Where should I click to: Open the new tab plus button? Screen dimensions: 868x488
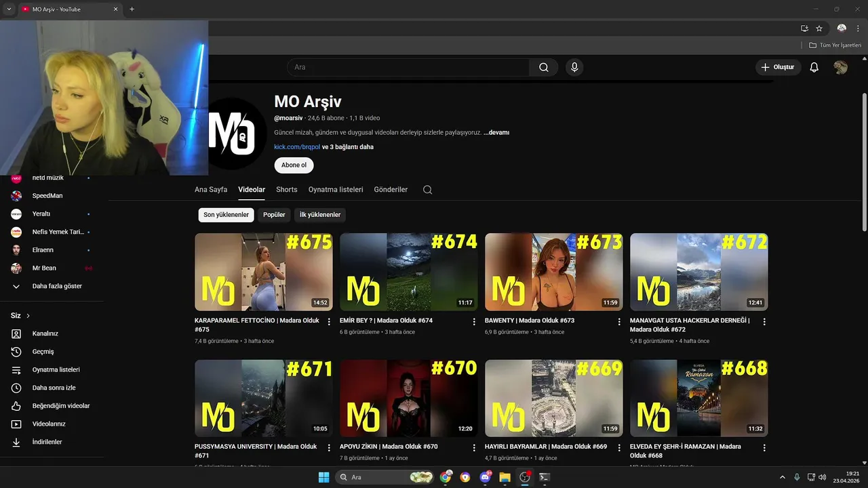[132, 9]
